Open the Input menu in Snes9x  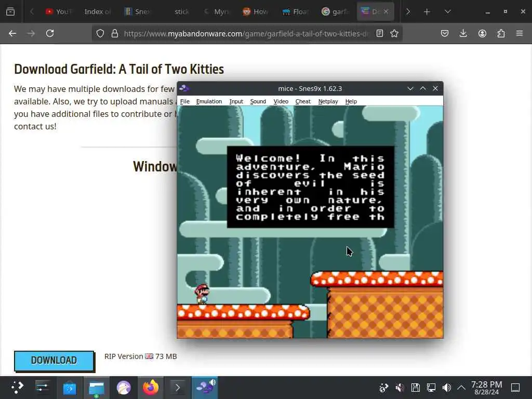[236, 101]
